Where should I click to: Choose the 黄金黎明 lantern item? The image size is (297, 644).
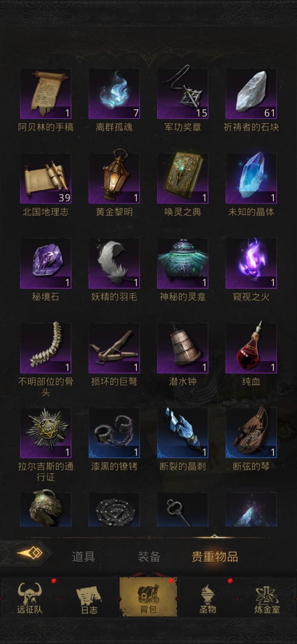tap(114, 178)
